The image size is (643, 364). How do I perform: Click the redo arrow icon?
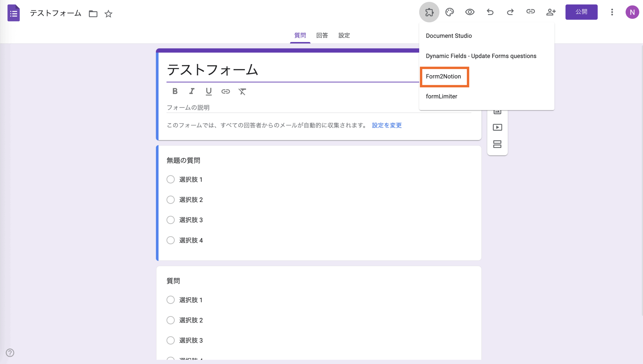pyautogui.click(x=510, y=12)
